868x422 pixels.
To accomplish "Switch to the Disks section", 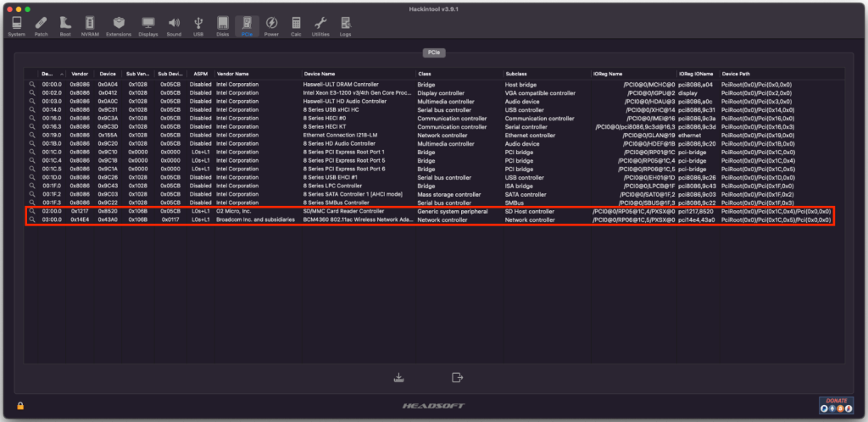I will 222,25.
